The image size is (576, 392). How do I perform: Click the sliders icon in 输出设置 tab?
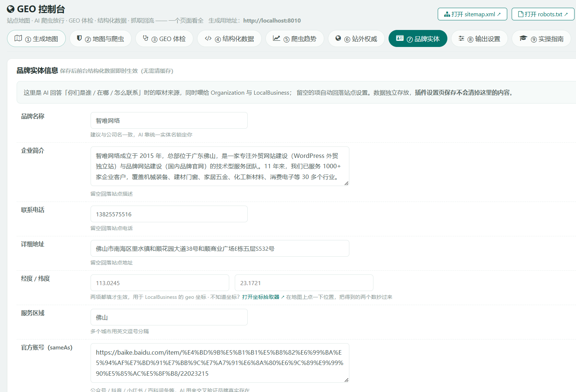(461, 38)
